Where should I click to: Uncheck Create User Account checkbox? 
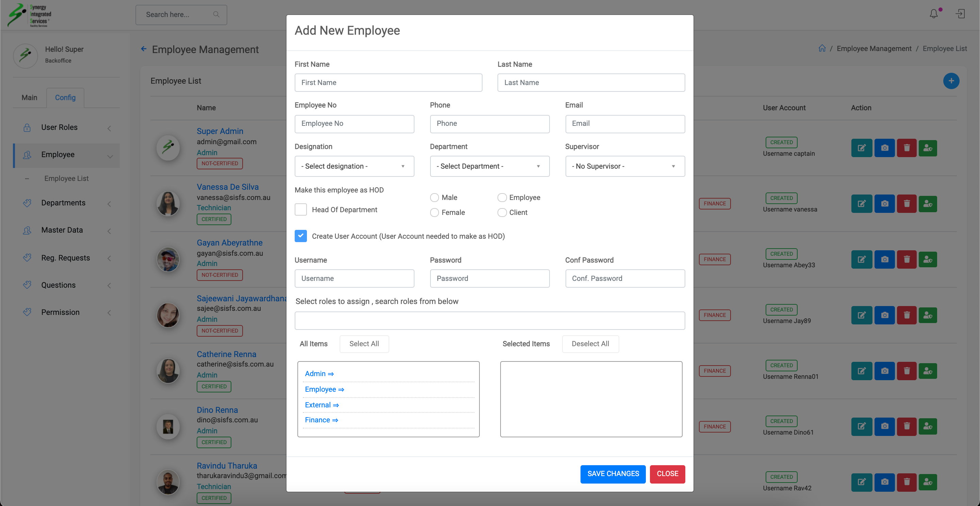(300, 236)
